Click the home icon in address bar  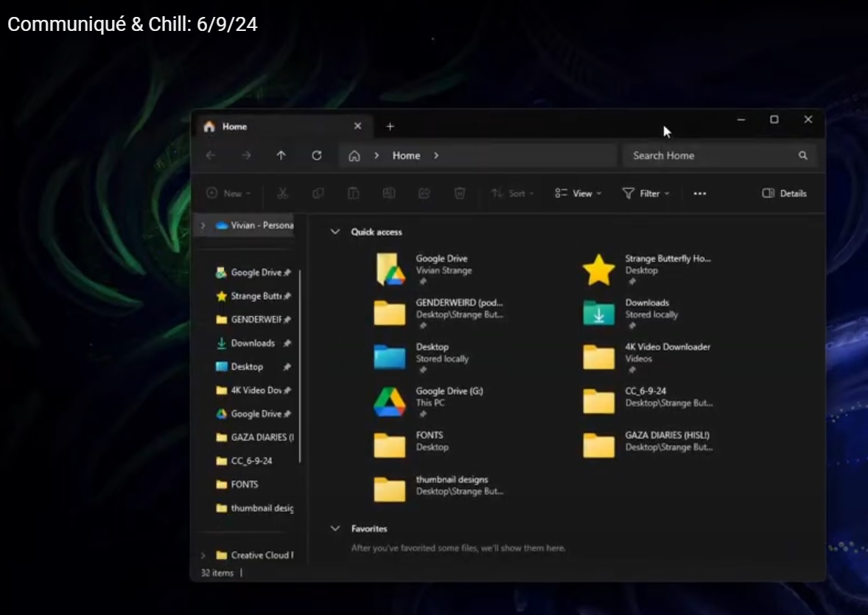(x=354, y=155)
